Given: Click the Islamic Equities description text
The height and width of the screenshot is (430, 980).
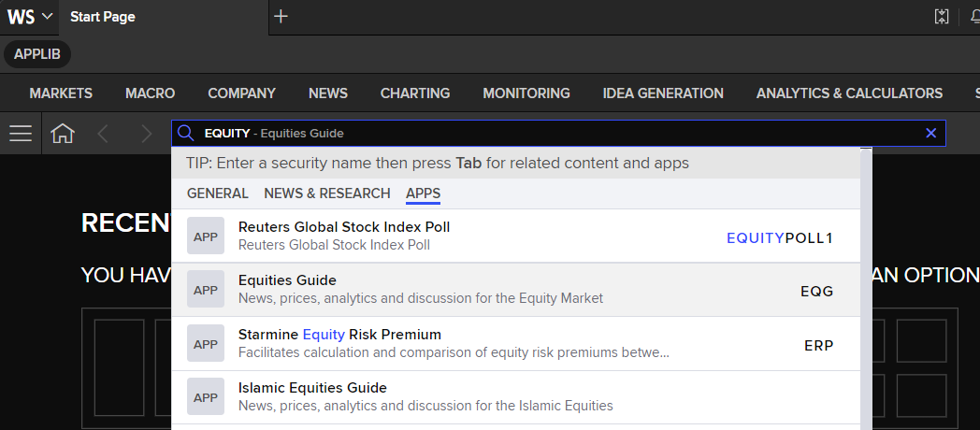Looking at the screenshot, I should coord(425,406).
